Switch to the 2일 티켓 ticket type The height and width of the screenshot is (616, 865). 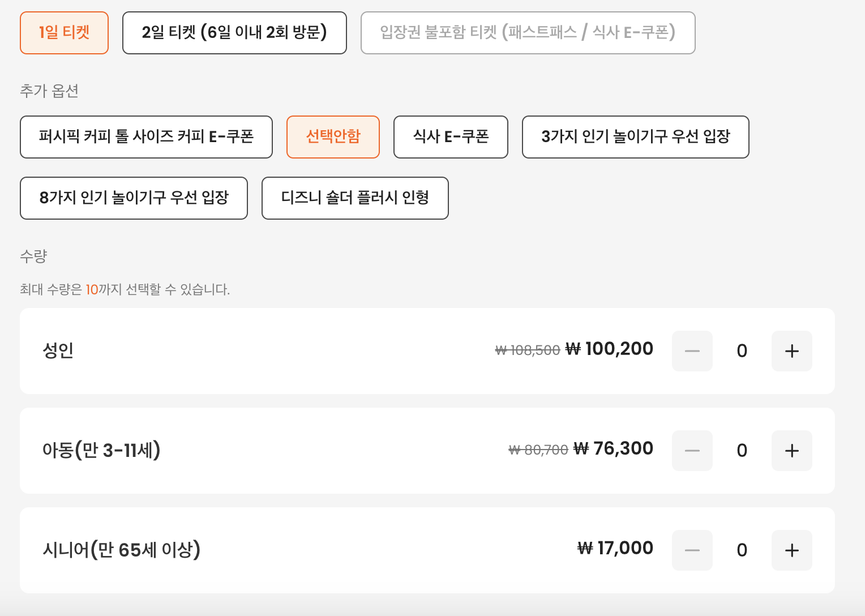coord(234,32)
